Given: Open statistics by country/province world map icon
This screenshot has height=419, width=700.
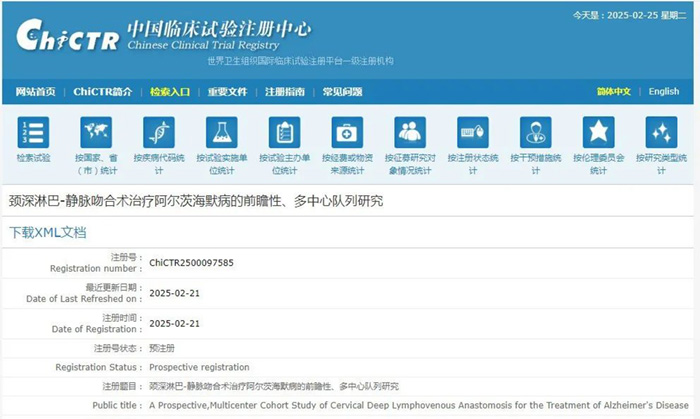Looking at the screenshot, I should pos(96,132).
